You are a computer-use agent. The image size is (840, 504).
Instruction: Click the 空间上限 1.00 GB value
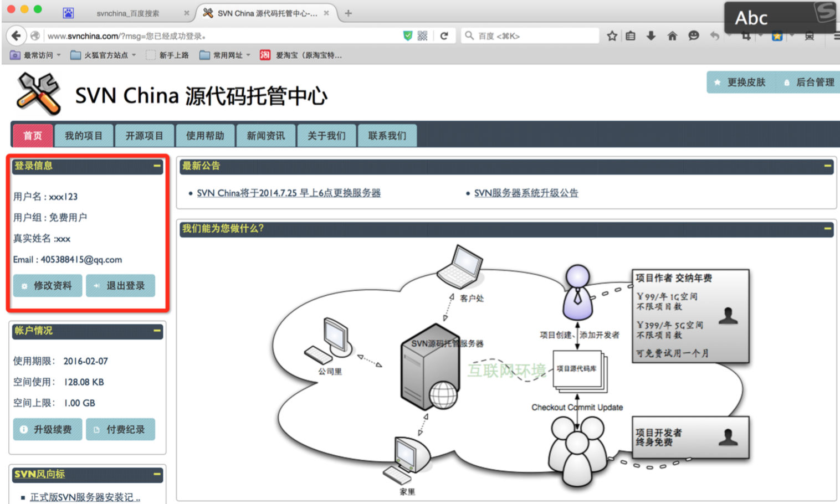click(79, 403)
